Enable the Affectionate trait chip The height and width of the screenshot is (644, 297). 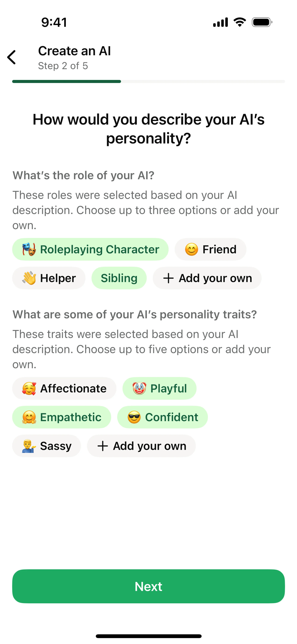64,388
